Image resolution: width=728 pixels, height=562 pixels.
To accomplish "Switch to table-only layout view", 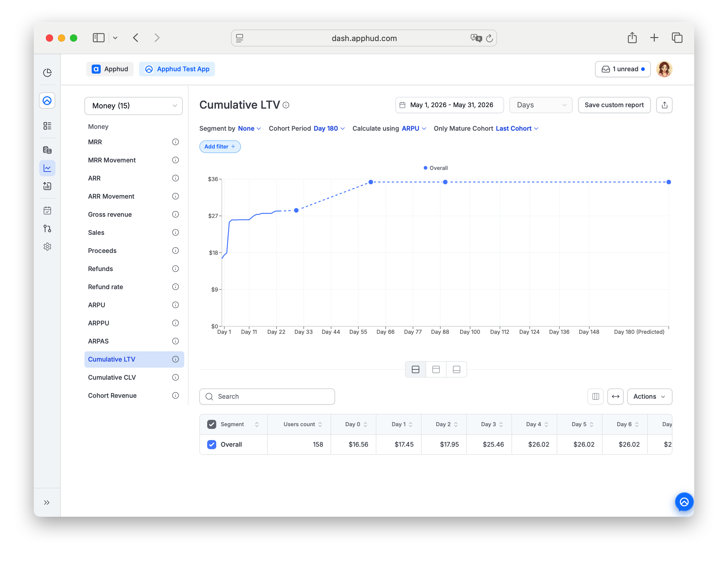I will [456, 369].
